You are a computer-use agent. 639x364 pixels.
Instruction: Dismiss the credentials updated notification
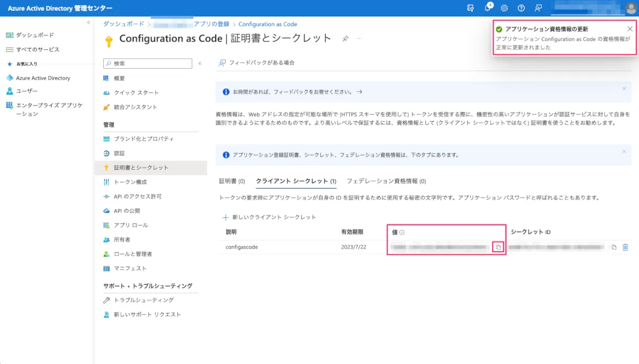click(x=630, y=29)
